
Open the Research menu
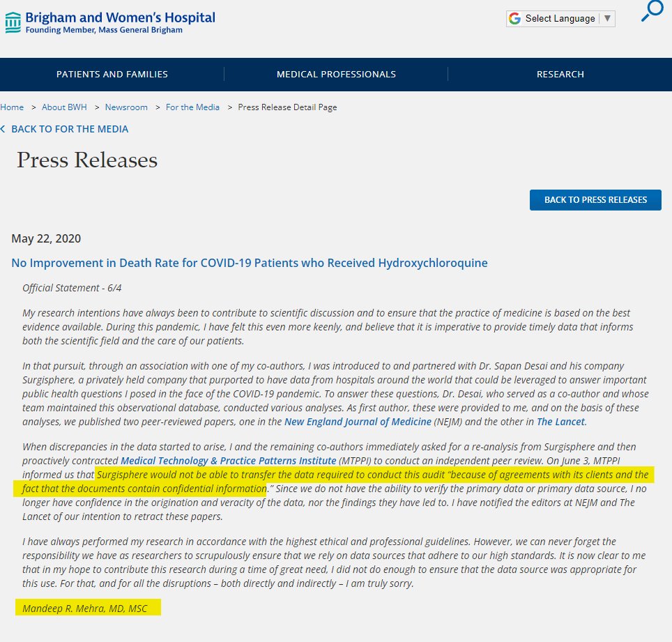click(x=560, y=74)
